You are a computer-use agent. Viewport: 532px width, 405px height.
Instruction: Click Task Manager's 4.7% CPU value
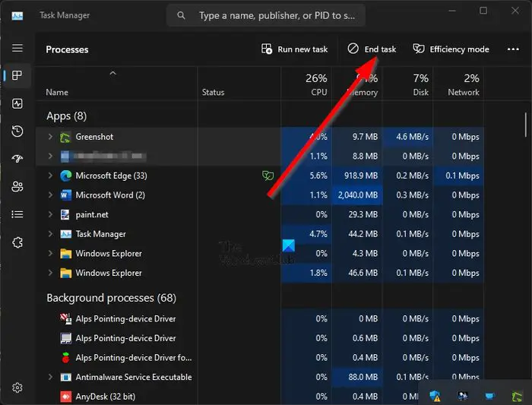[x=318, y=234]
